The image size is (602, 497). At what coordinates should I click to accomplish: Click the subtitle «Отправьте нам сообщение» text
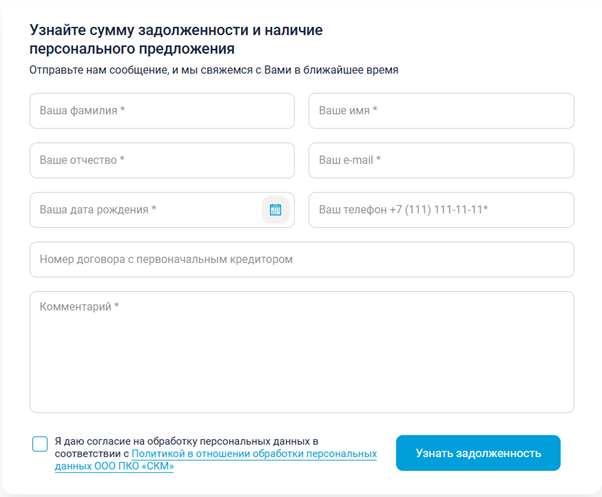99,70
